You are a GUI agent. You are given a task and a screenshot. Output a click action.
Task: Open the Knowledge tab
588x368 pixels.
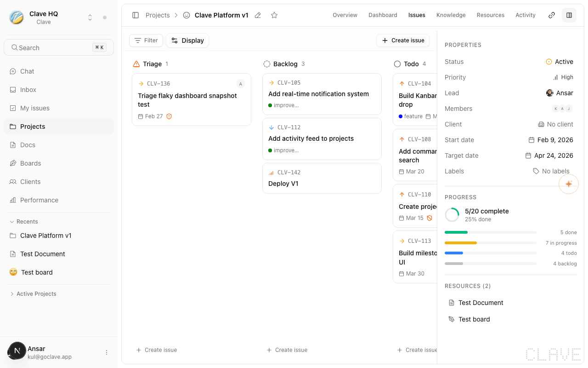(x=451, y=15)
